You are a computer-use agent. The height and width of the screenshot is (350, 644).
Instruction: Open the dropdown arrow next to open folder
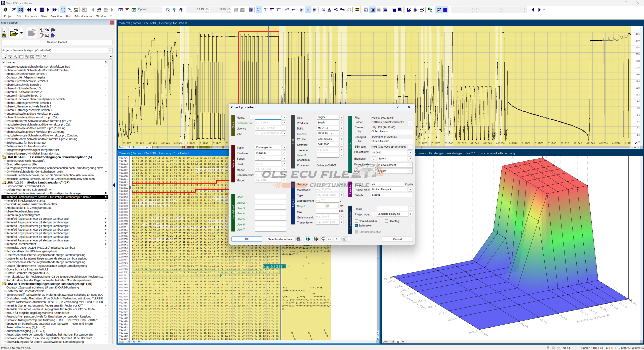pos(21,33)
